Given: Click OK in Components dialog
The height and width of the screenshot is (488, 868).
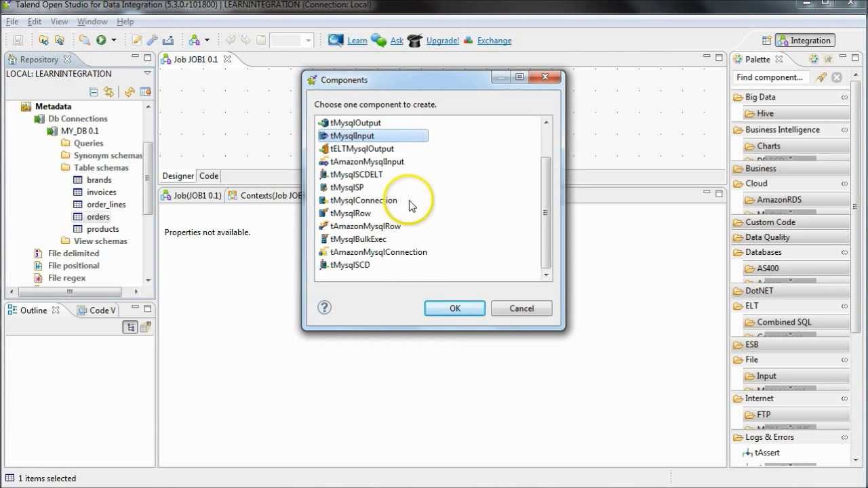Looking at the screenshot, I should 455,308.
